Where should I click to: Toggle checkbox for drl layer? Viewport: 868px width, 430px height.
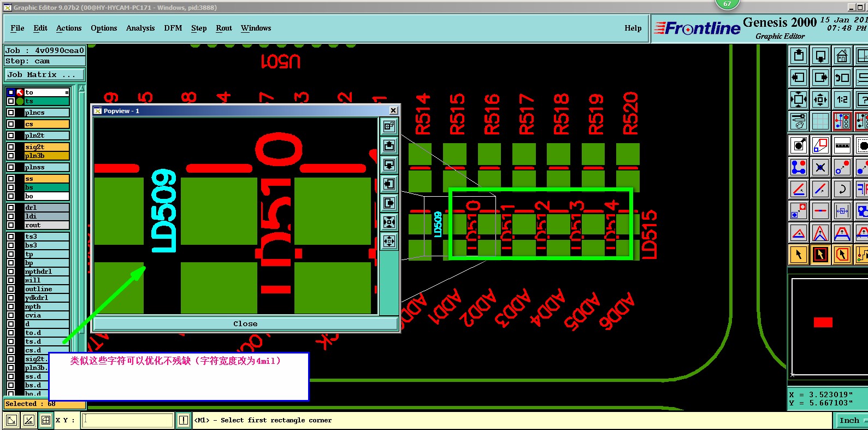pyautogui.click(x=11, y=208)
